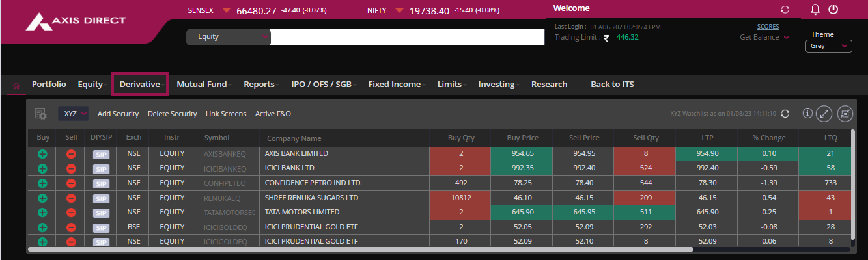
Task: Click Add Security link
Action: (118, 114)
